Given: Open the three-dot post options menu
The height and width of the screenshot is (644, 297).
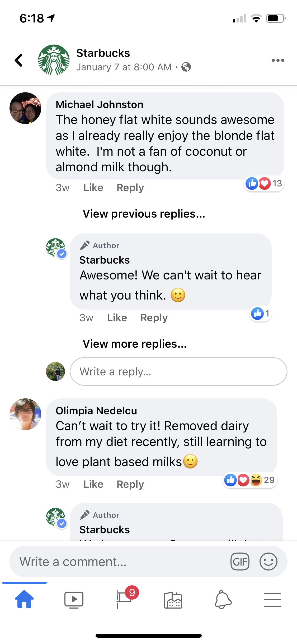Looking at the screenshot, I should [278, 60].
